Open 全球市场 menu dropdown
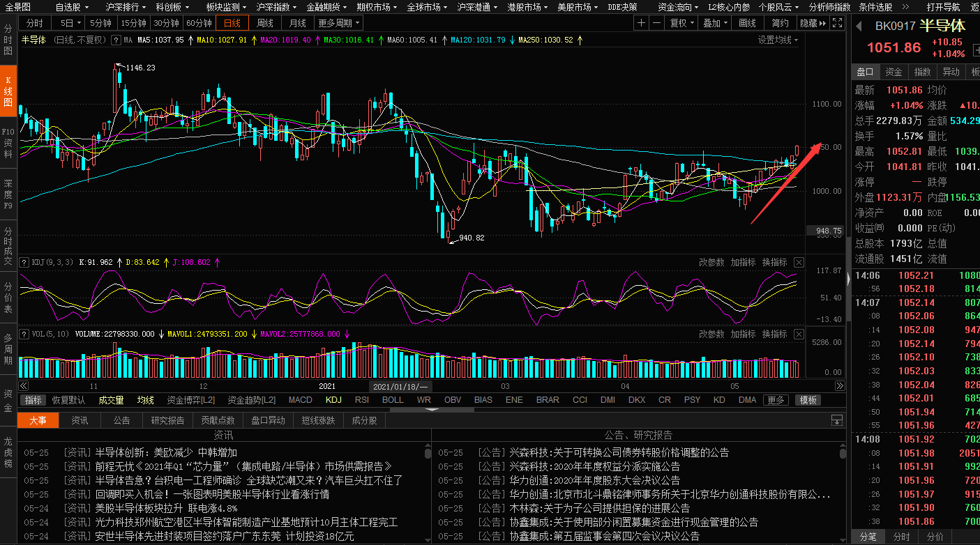980x545 pixels. coord(428,7)
